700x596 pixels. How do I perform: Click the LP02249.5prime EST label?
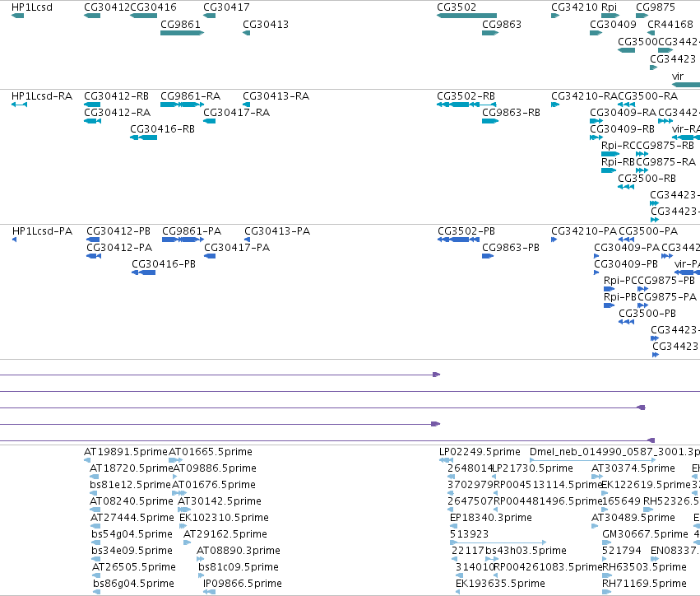click(x=480, y=452)
